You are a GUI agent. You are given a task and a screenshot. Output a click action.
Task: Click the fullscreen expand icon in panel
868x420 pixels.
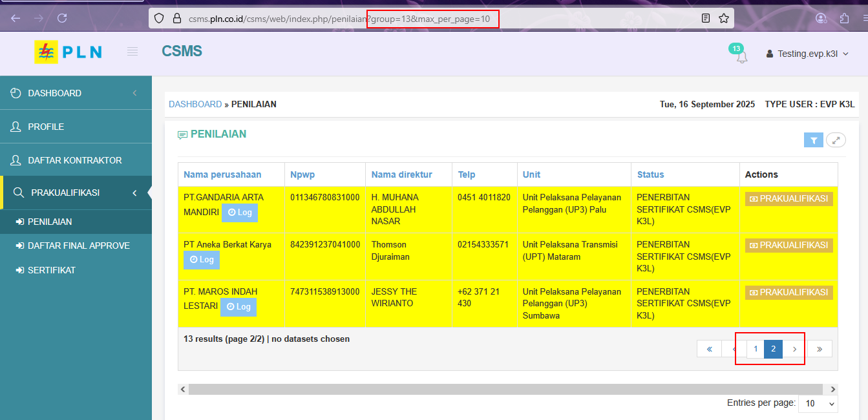coord(836,140)
